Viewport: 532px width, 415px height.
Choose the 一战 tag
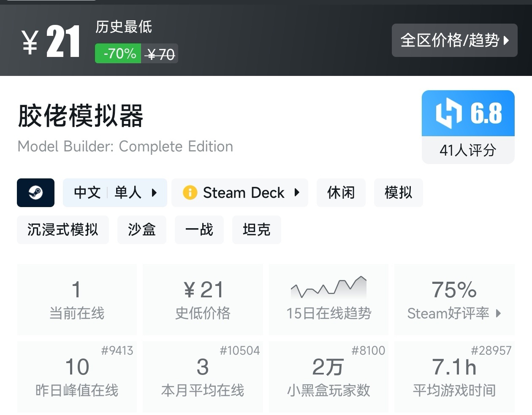tap(199, 230)
